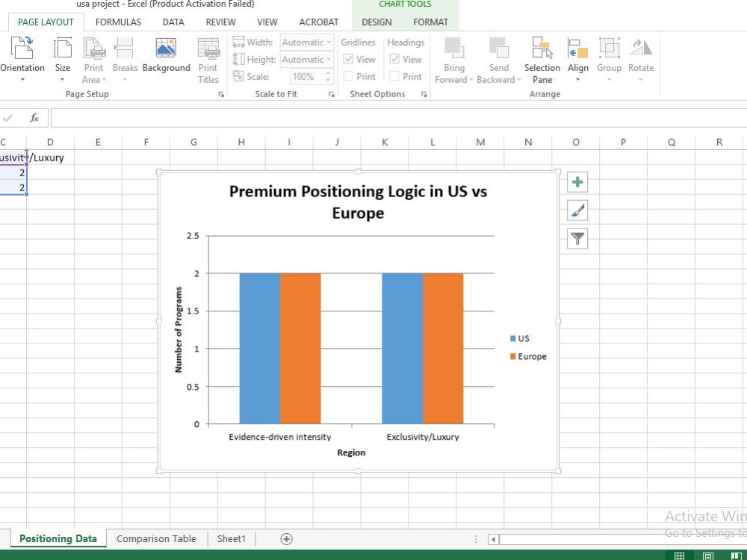Select the chart title text
The height and width of the screenshot is (560, 747).
coord(359,202)
